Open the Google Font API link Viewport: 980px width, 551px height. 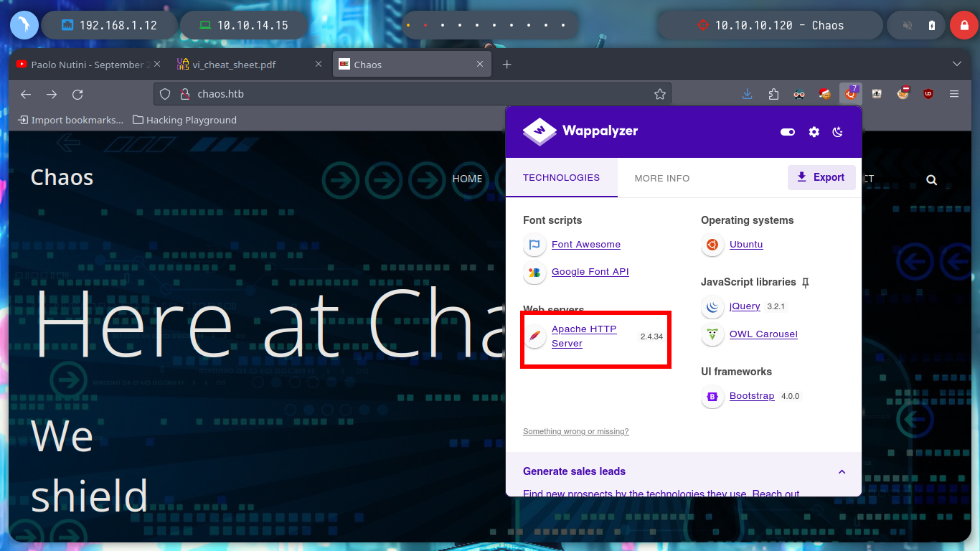coord(590,272)
